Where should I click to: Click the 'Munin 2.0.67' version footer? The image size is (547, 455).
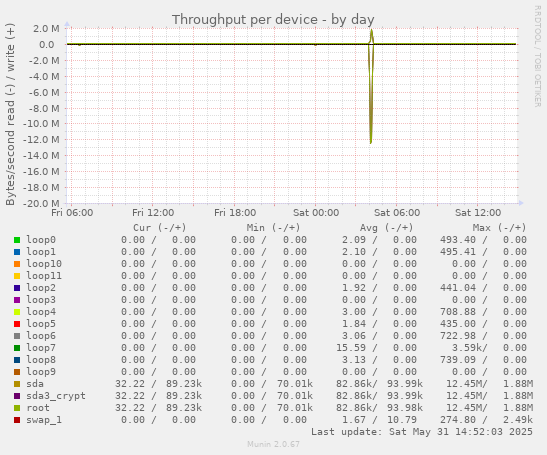point(273,444)
